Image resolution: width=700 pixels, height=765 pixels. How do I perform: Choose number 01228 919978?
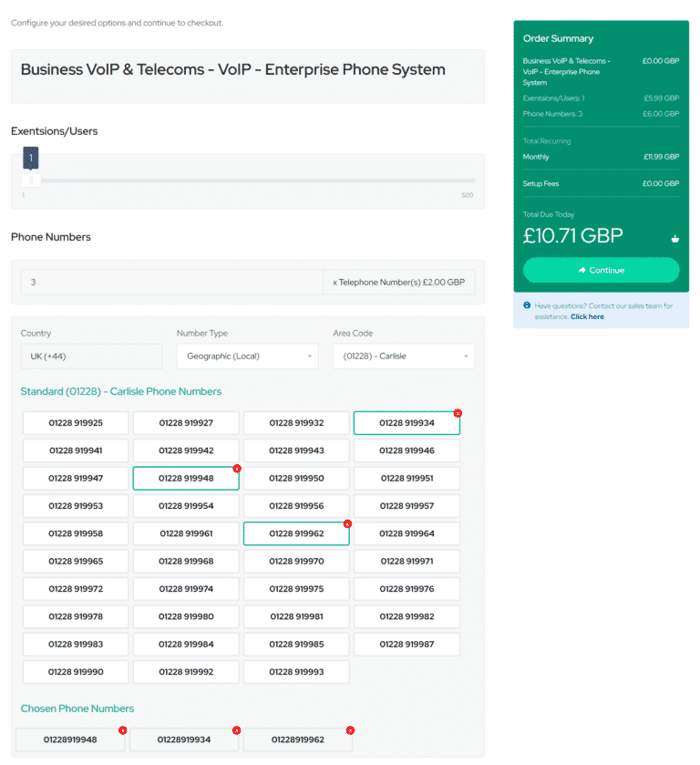coord(76,616)
